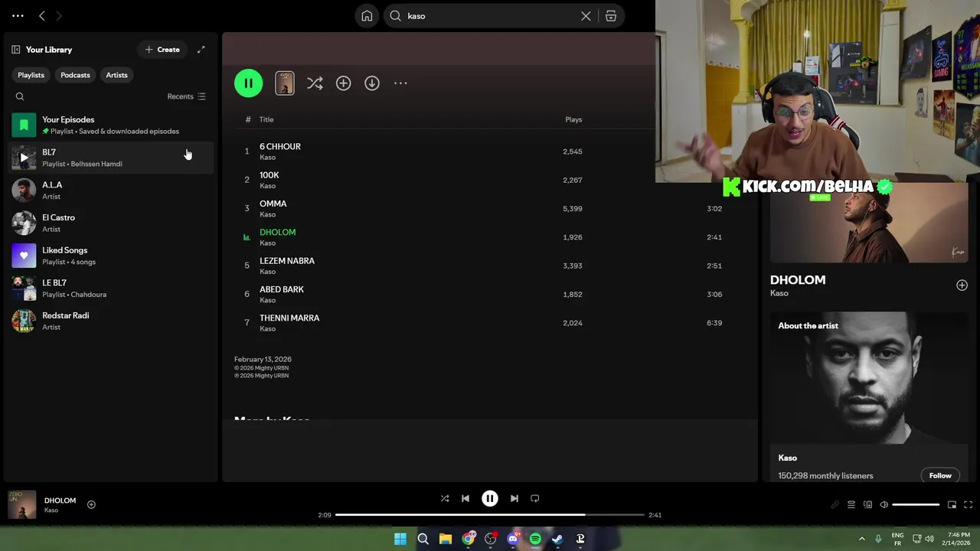Open El Castro artist in library
Screen dimensions: 980x551
[111, 223]
